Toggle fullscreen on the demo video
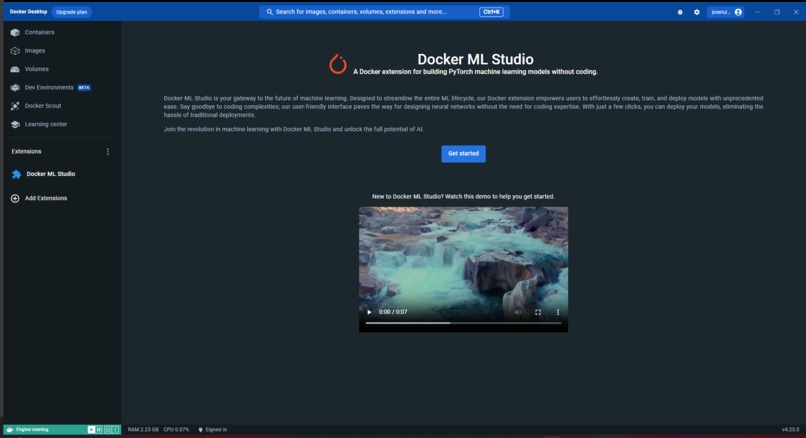The image size is (806, 438). tap(538, 312)
